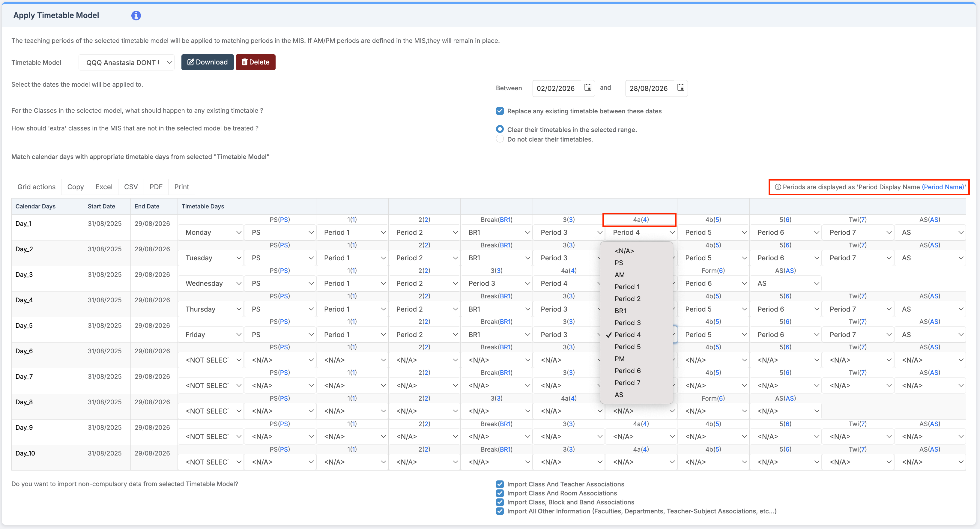Pick BR1 from the open period dropdown list
This screenshot has width=980, height=529.
pos(620,311)
